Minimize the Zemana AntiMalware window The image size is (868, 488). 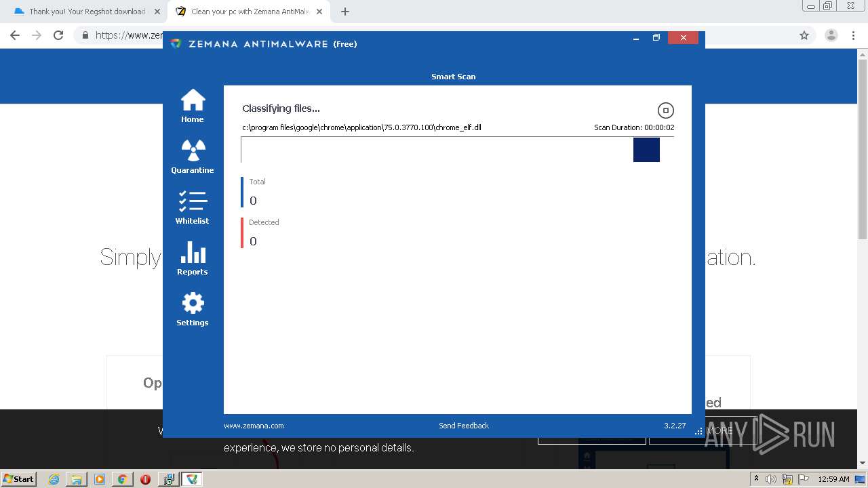pos(636,38)
